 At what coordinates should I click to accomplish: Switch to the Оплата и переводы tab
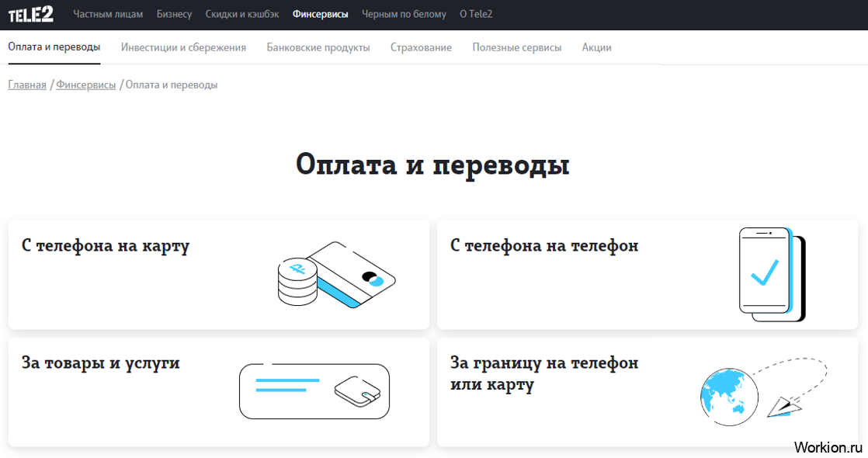click(x=54, y=47)
